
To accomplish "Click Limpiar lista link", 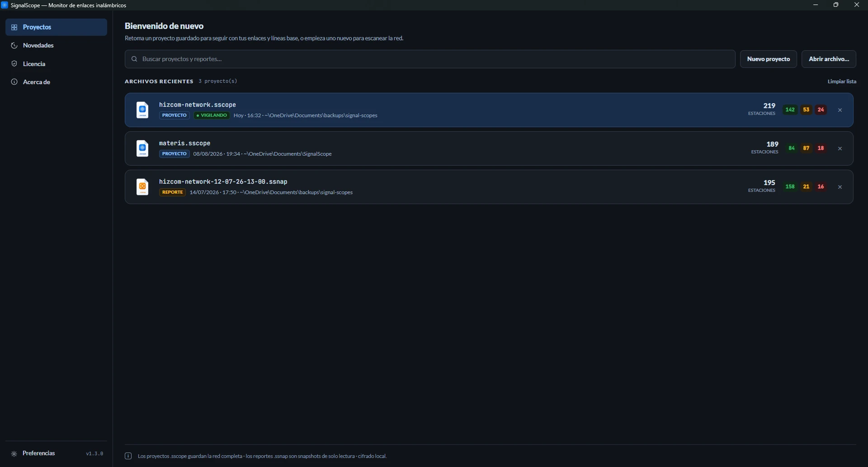I will [842, 81].
